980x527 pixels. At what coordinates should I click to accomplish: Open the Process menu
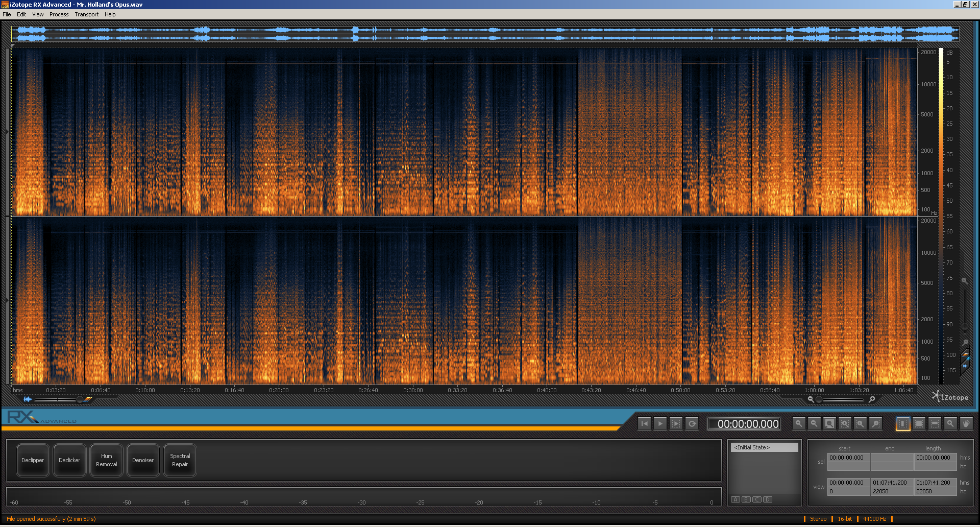(59, 14)
